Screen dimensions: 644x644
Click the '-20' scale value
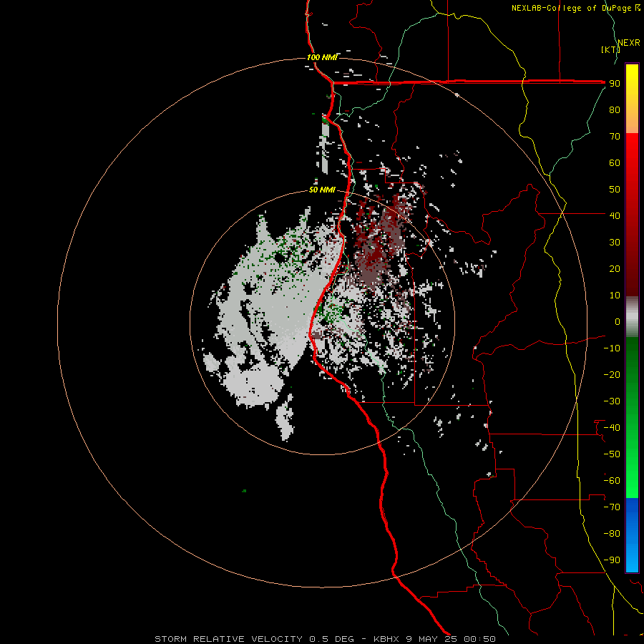click(x=612, y=374)
